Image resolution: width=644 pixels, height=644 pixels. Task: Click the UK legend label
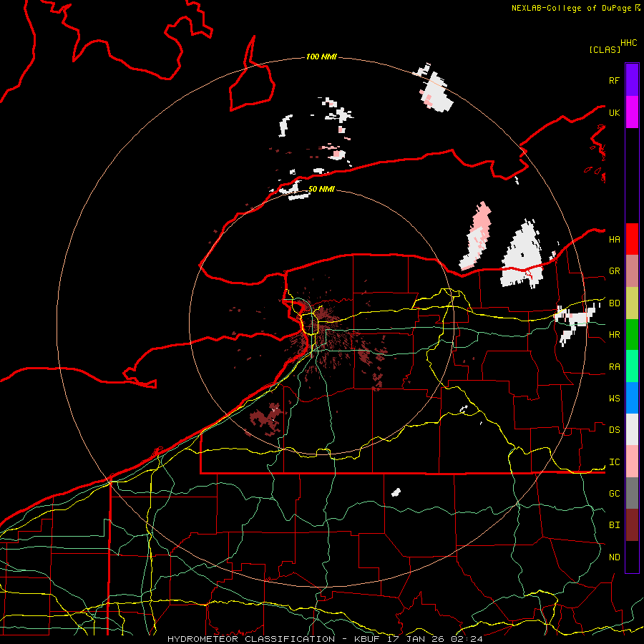[614, 112]
